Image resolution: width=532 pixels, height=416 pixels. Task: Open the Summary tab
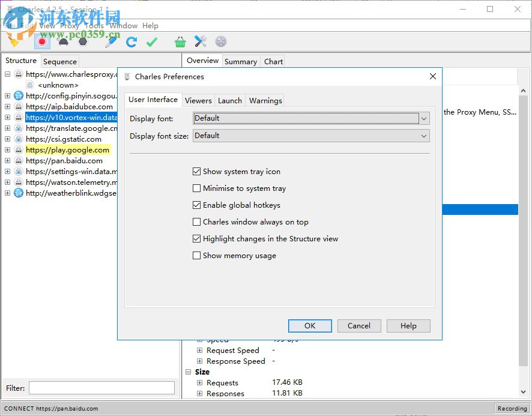tap(241, 61)
